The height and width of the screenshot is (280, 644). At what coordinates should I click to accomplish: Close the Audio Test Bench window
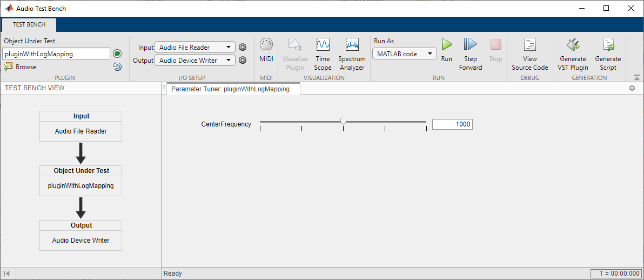[630, 8]
